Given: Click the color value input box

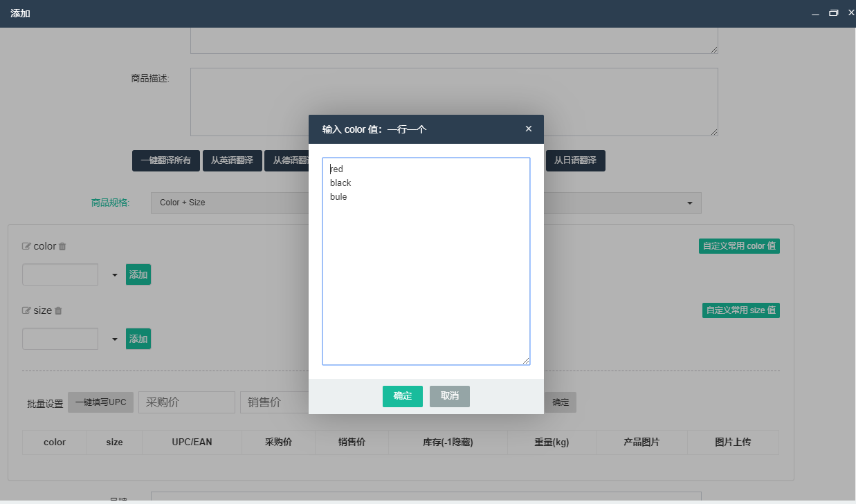Looking at the screenshot, I should pyautogui.click(x=60, y=274).
